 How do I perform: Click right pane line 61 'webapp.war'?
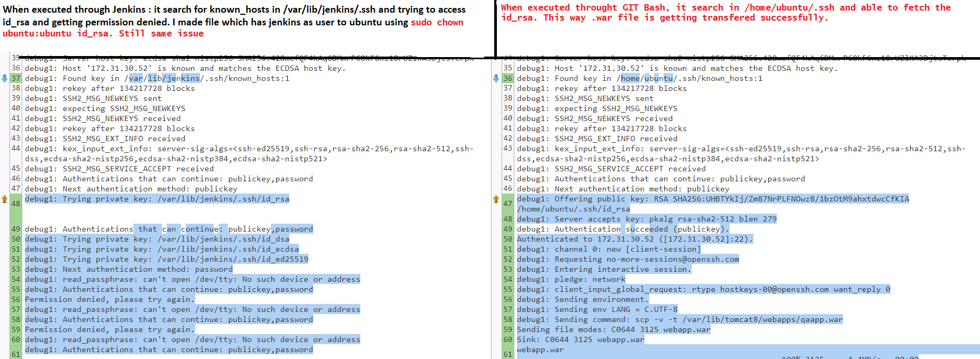[x=540, y=349]
